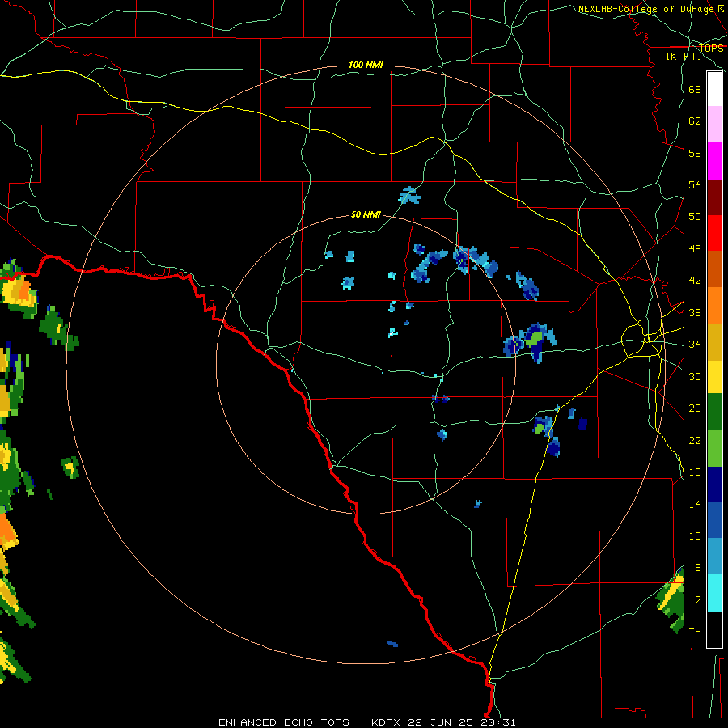Click the legend value "54"
The width and height of the screenshot is (728, 728).
(x=695, y=184)
